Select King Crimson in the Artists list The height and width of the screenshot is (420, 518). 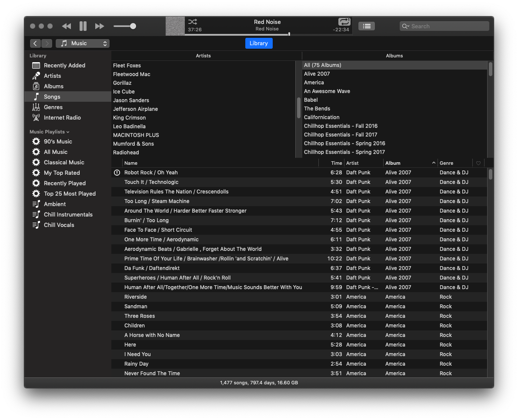pyautogui.click(x=203, y=117)
